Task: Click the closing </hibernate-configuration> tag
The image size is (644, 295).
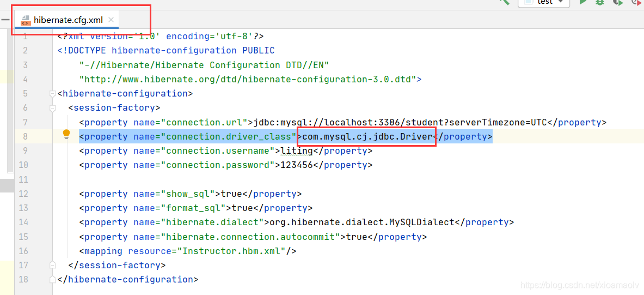Action: (128, 279)
